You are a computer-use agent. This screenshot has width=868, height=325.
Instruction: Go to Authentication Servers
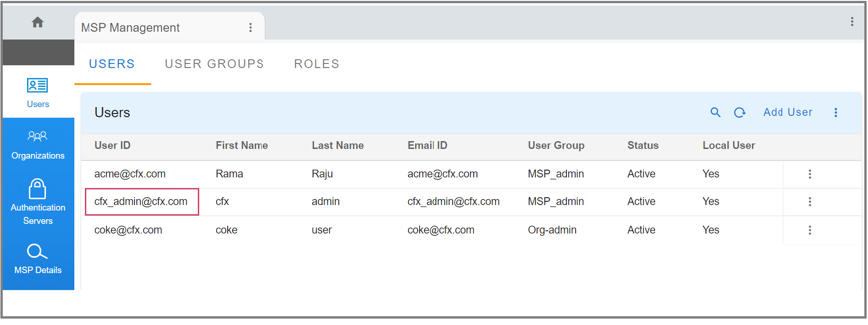click(38, 201)
